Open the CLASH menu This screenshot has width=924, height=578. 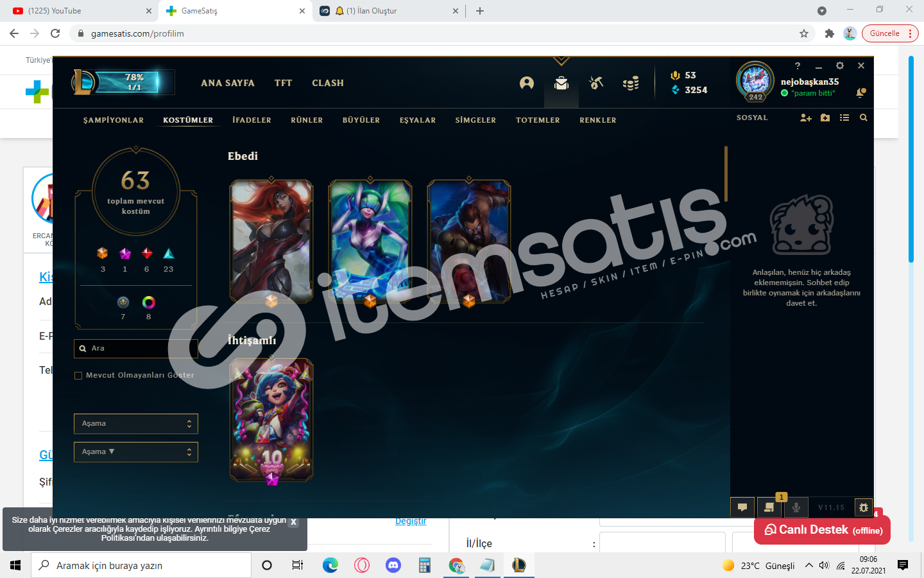click(x=328, y=83)
